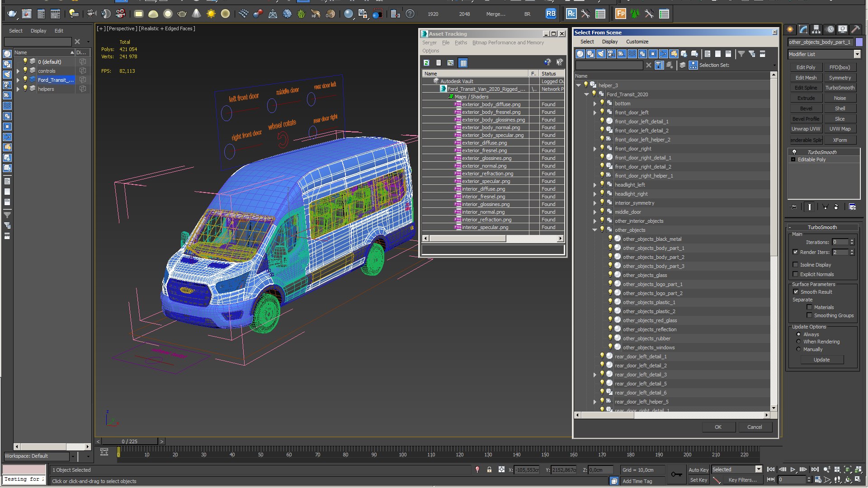The height and width of the screenshot is (488, 868).
Task: Click Go to End playback button
Action: [x=815, y=470]
